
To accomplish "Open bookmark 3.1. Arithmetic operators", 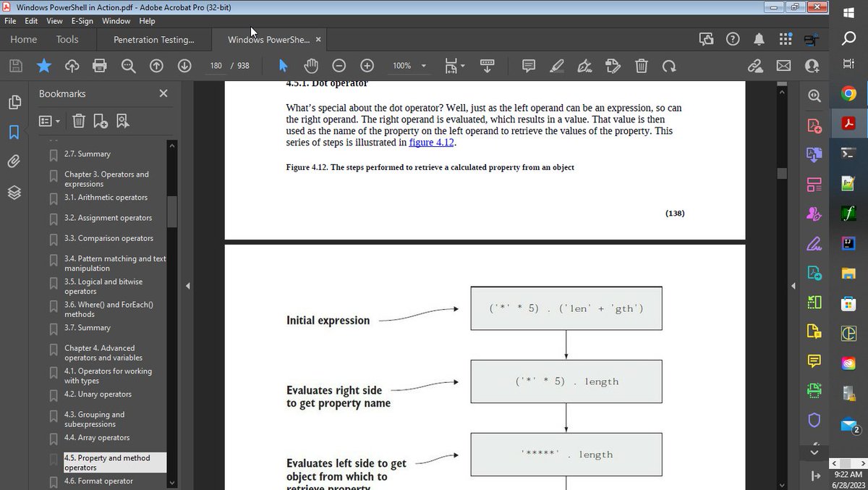I will click(106, 198).
